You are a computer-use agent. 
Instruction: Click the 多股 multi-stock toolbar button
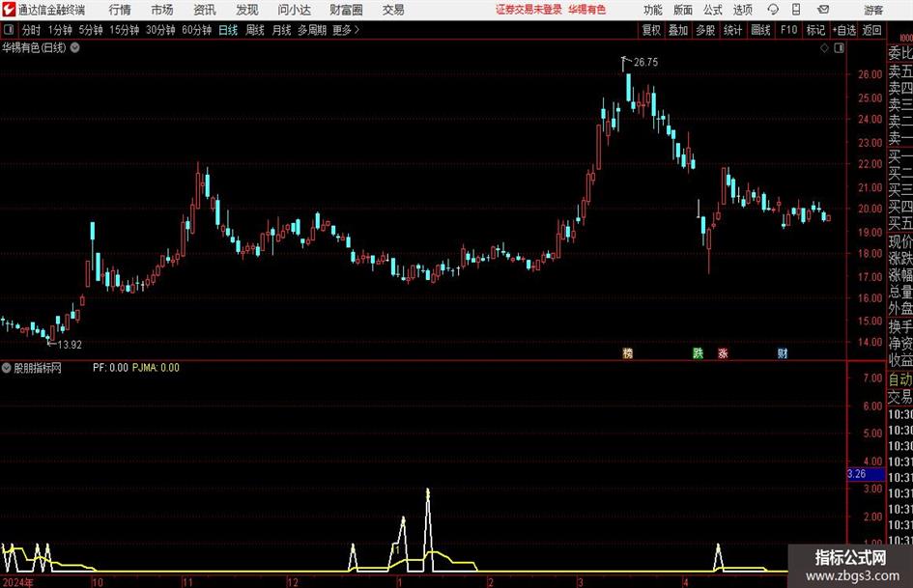tap(705, 30)
